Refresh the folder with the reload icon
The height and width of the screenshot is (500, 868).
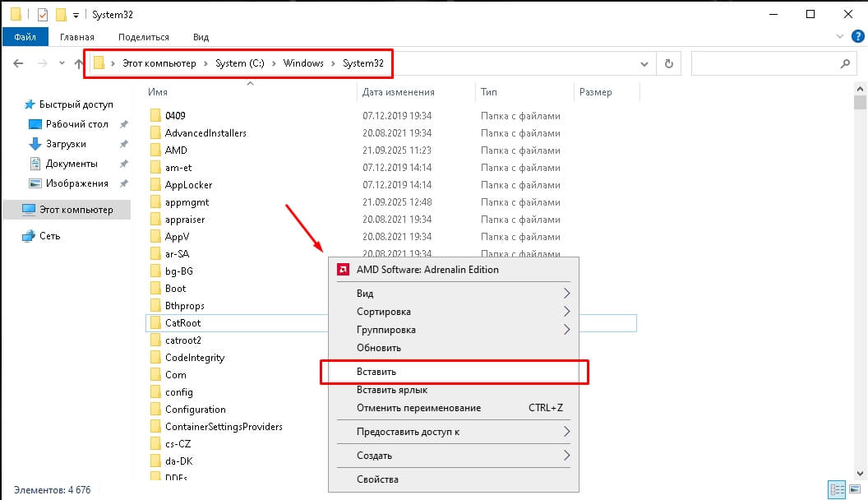click(x=669, y=63)
